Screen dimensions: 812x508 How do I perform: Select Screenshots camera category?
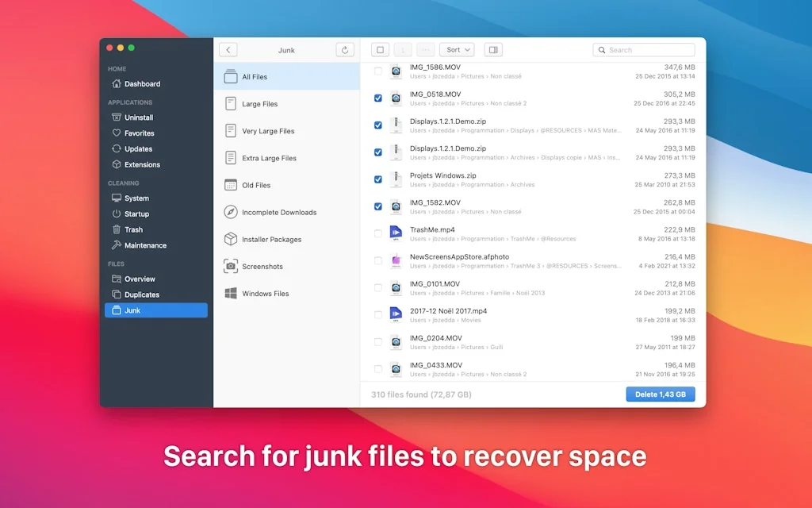tap(262, 267)
